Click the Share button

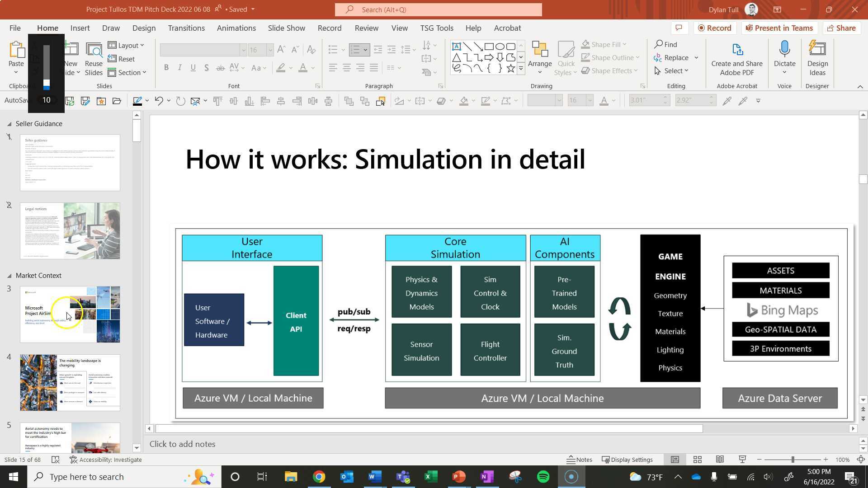[841, 28]
